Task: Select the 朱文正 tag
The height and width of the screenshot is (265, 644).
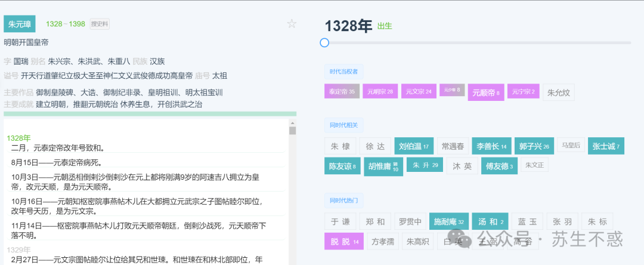Action: pyautogui.click(x=535, y=165)
